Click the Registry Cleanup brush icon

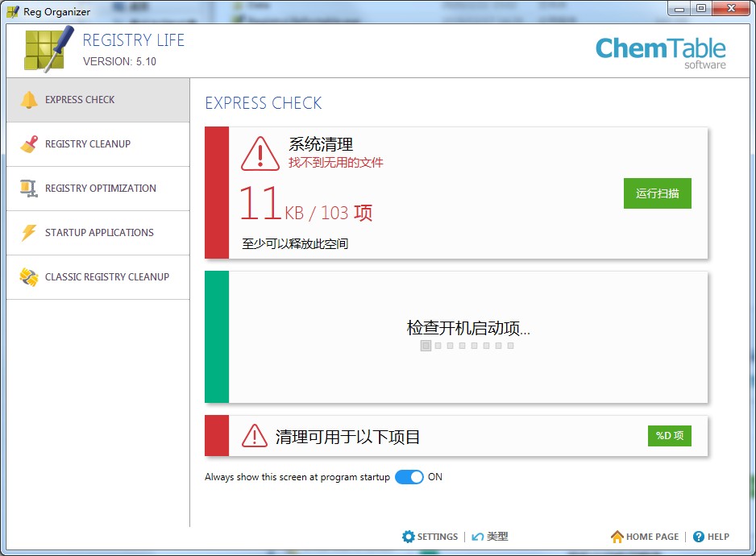pos(29,144)
